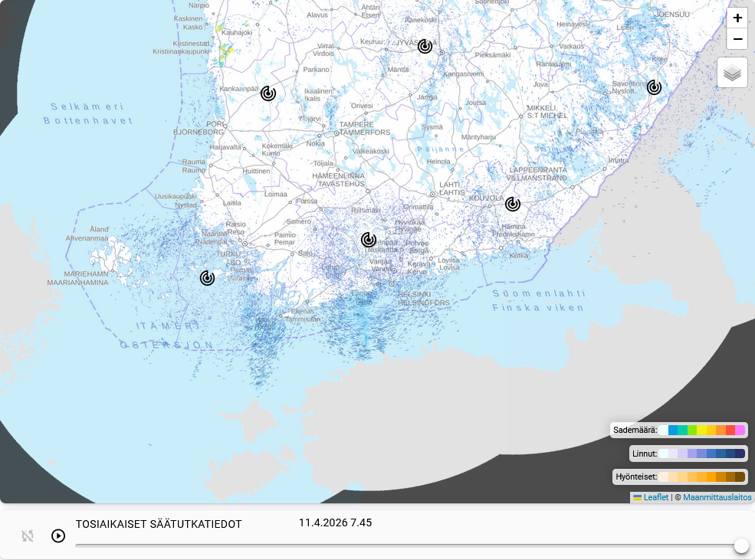Image resolution: width=755 pixels, height=560 pixels.
Task: Toggle the disabled sync/refresh icon
Action: [28, 536]
